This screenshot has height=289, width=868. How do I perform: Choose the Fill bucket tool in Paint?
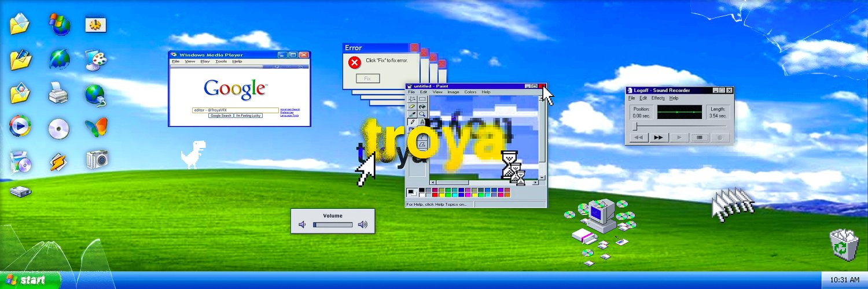coord(422,106)
